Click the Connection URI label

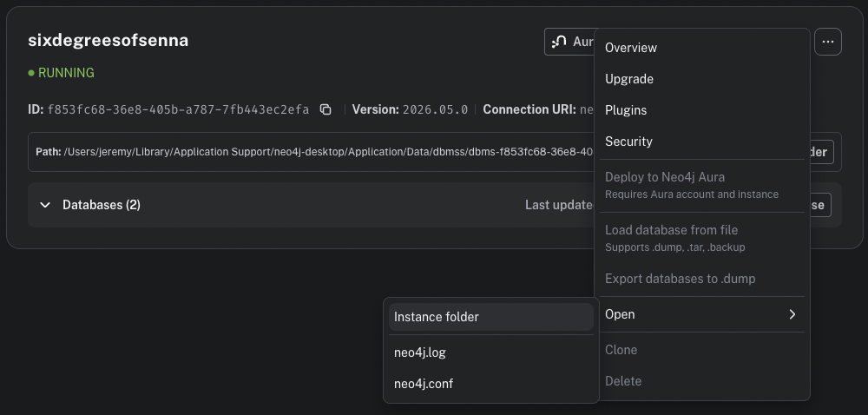pyautogui.click(x=529, y=109)
